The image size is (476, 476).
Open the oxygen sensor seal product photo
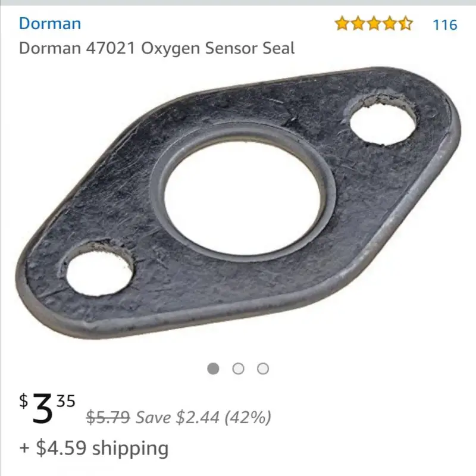(x=239, y=203)
